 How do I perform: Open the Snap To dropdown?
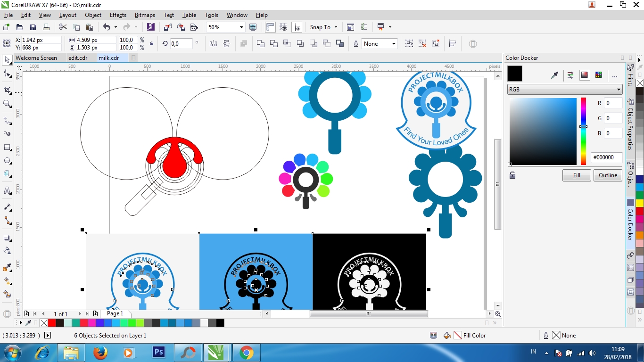coord(336,27)
